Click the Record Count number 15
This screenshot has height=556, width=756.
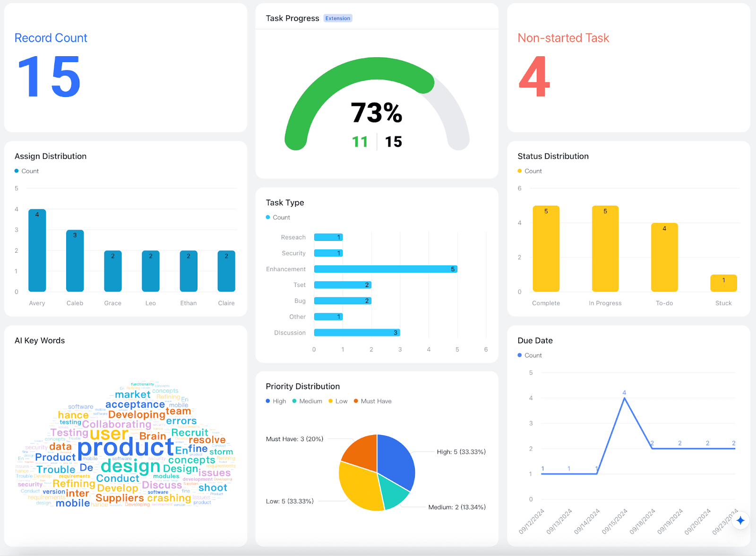(x=49, y=77)
